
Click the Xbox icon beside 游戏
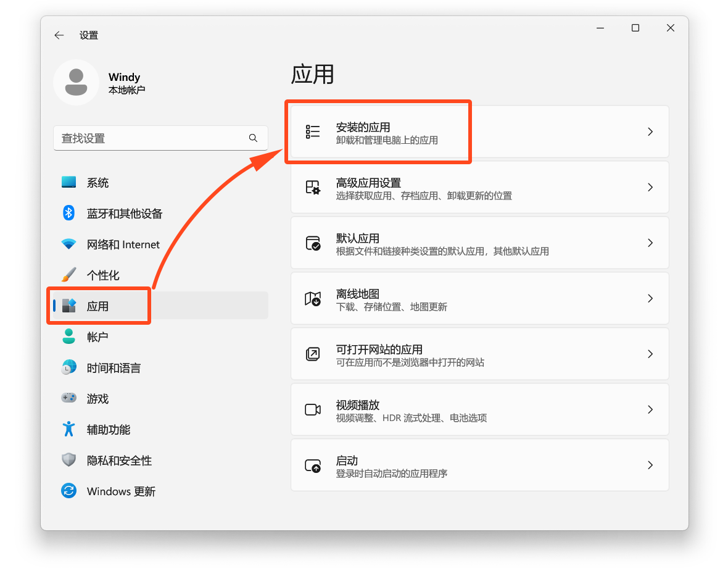[68, 398]
